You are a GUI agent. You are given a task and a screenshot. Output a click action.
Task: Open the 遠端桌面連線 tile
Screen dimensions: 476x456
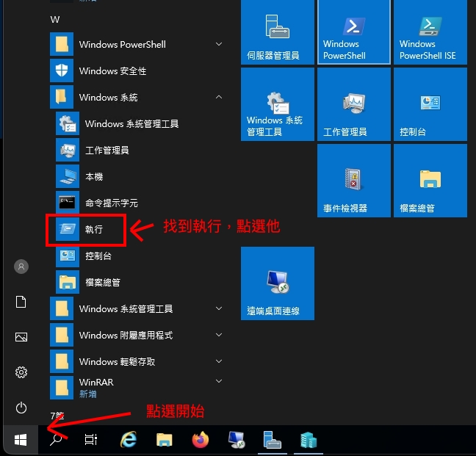point(278,283)
